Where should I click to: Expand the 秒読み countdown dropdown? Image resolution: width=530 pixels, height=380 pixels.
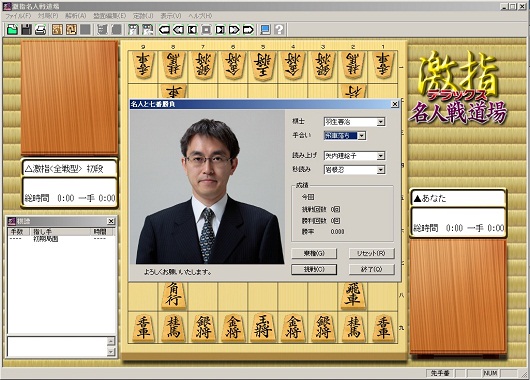coord(381,170)
